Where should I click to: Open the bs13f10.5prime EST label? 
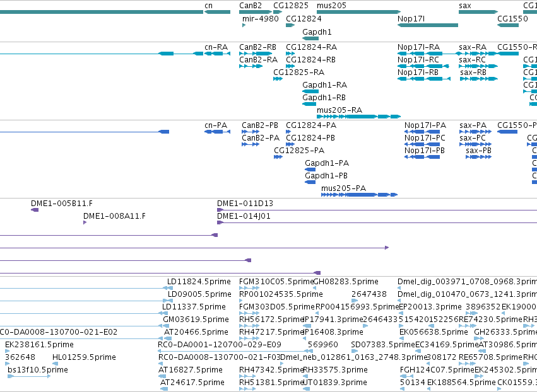point(38,370)
